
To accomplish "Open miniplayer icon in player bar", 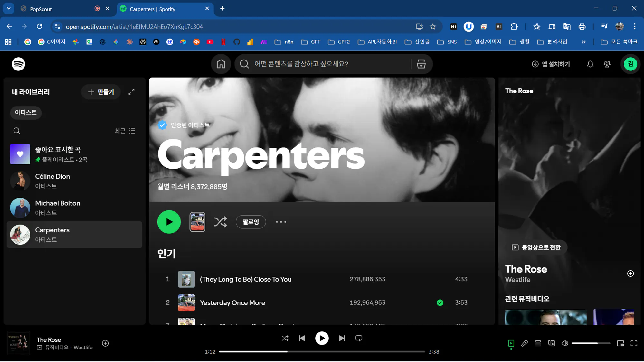I will tap(620, 343).
